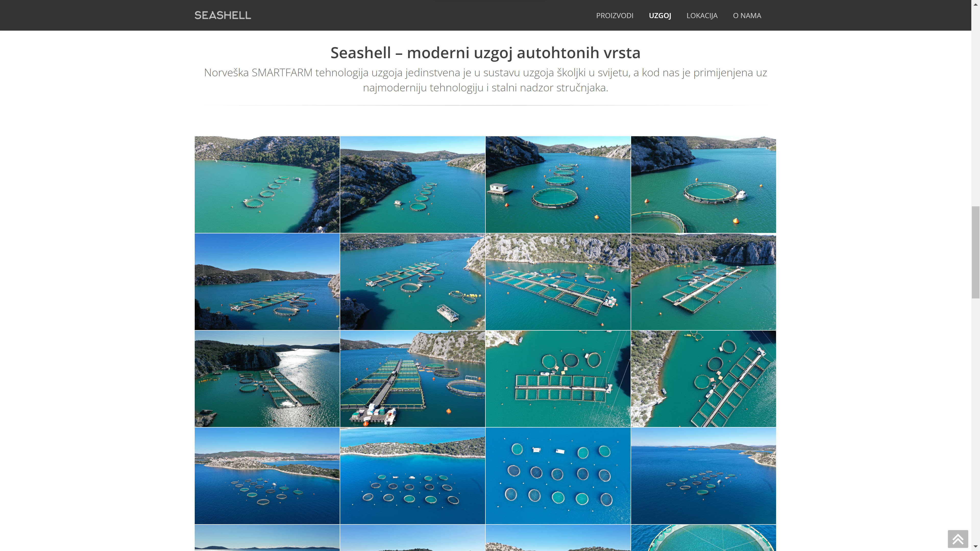
Task: Open the PROIZVODI menu item
Action: coord(614,16)
